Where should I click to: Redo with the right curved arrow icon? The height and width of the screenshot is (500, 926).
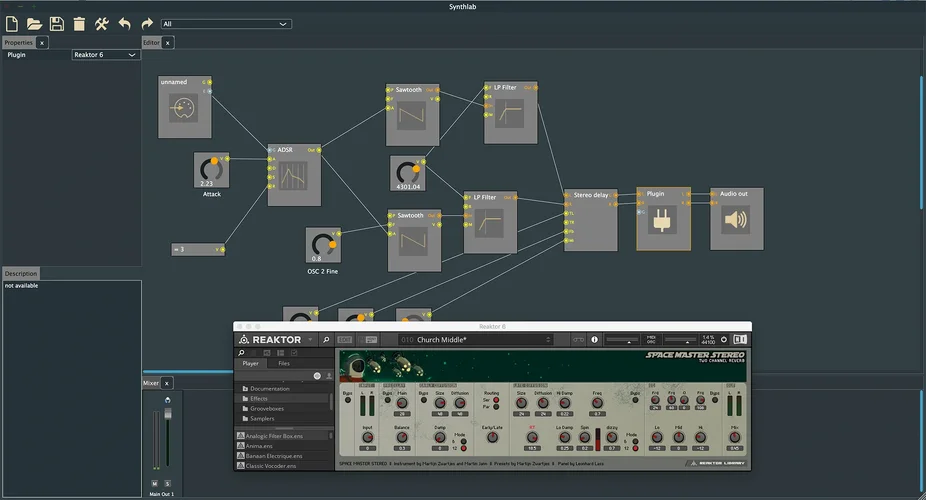coord(147,24)
